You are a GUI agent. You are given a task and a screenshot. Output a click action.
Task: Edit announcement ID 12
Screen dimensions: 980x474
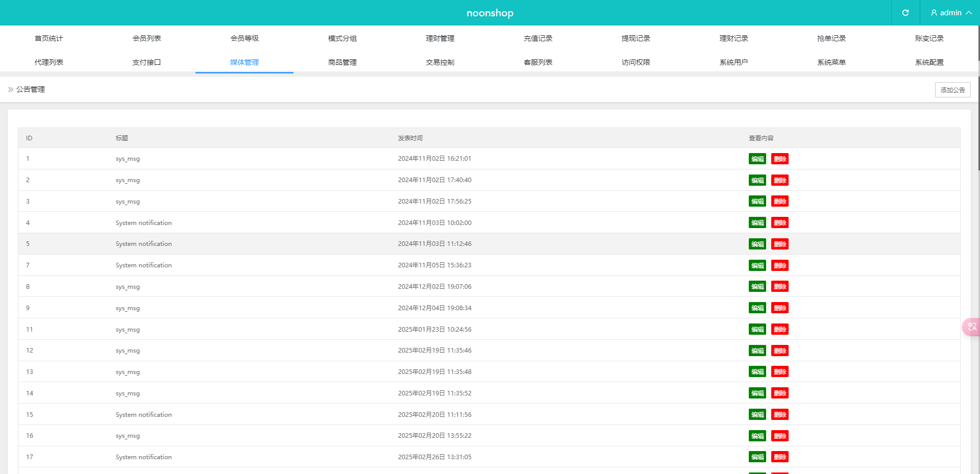pyautogui.click(x=757, y=351)
